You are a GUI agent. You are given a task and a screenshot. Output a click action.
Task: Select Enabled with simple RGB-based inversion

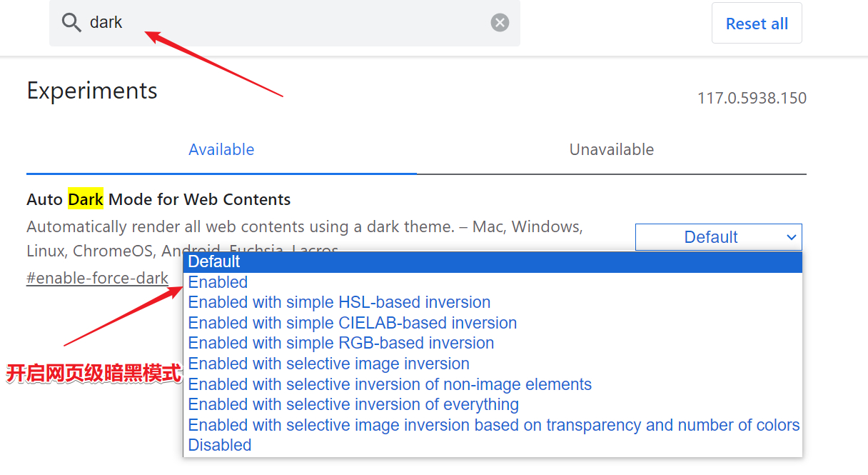(493, 343)
